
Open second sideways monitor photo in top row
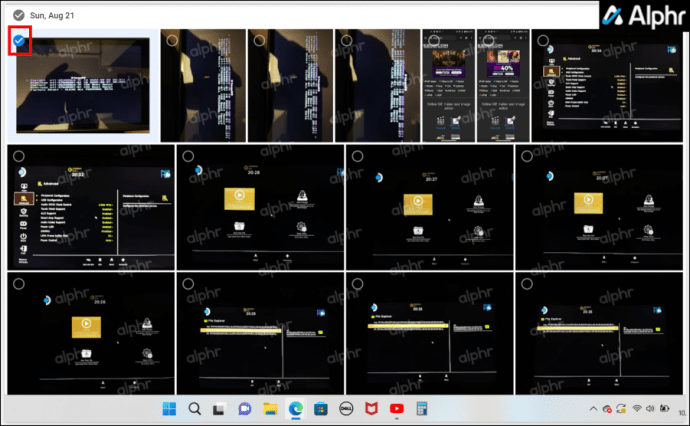(x=203, y=85)
